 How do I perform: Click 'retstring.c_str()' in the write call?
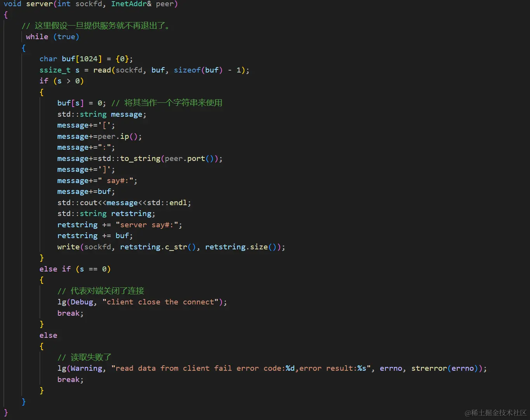(x=158, y=247)
